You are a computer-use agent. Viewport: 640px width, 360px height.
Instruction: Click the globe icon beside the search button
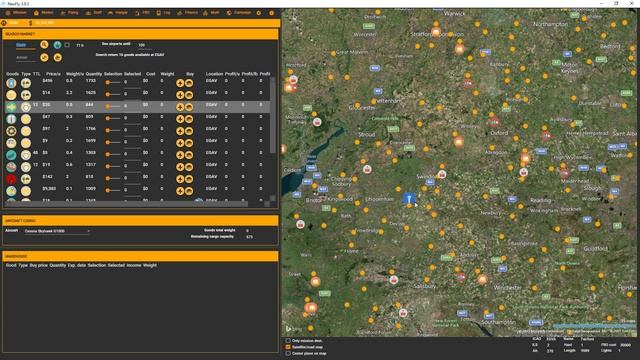(57, 45)
